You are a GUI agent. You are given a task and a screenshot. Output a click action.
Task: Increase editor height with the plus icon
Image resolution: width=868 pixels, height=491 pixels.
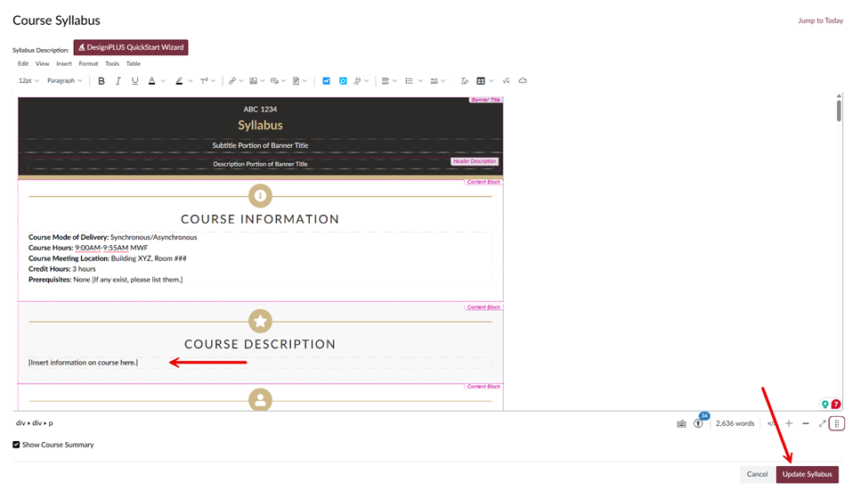tap(789, 423)
